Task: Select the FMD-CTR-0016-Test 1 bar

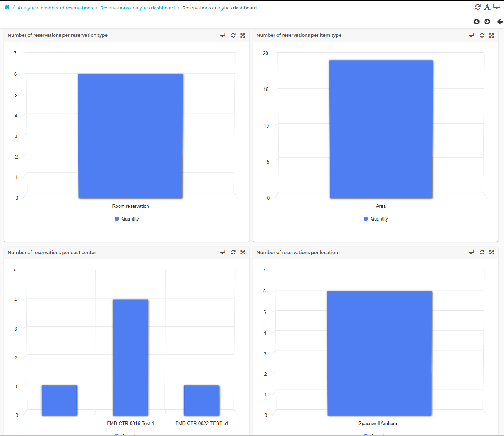Action: [131, 357]
